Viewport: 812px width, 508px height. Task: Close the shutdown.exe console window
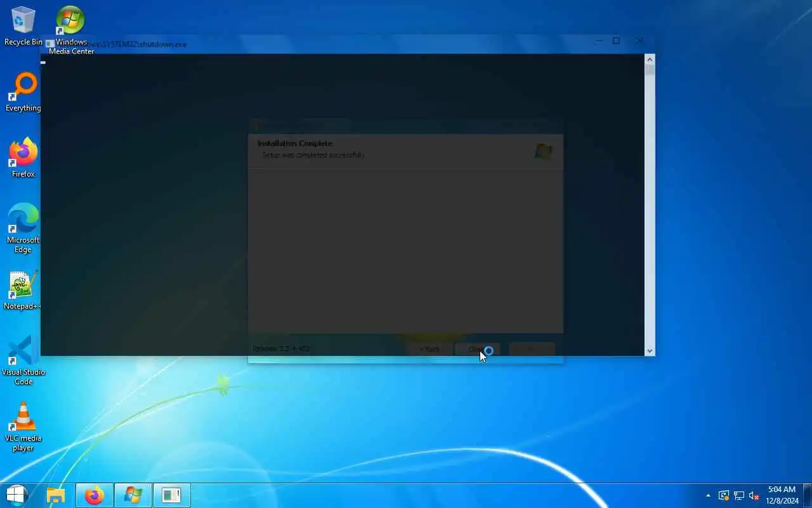[640, 41]
